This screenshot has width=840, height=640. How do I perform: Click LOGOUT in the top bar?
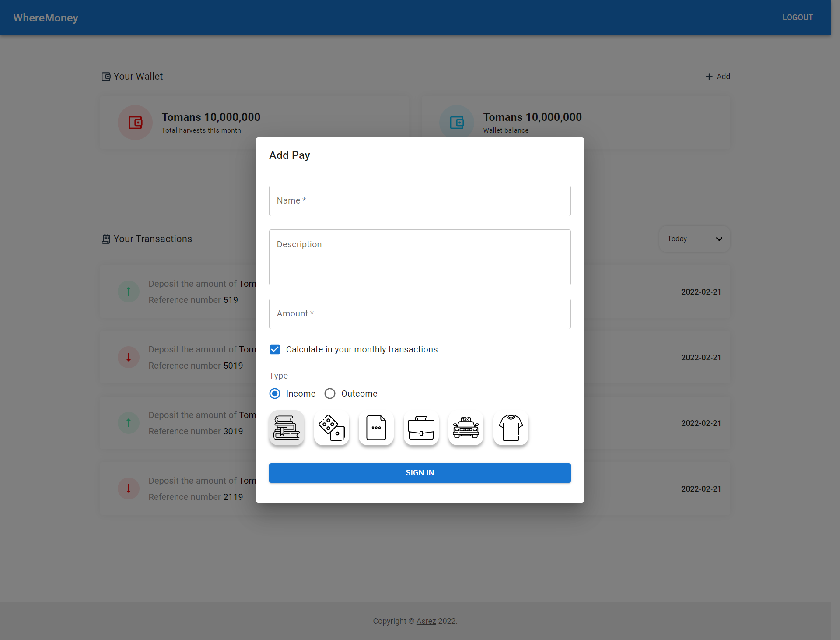pos(797,18)
